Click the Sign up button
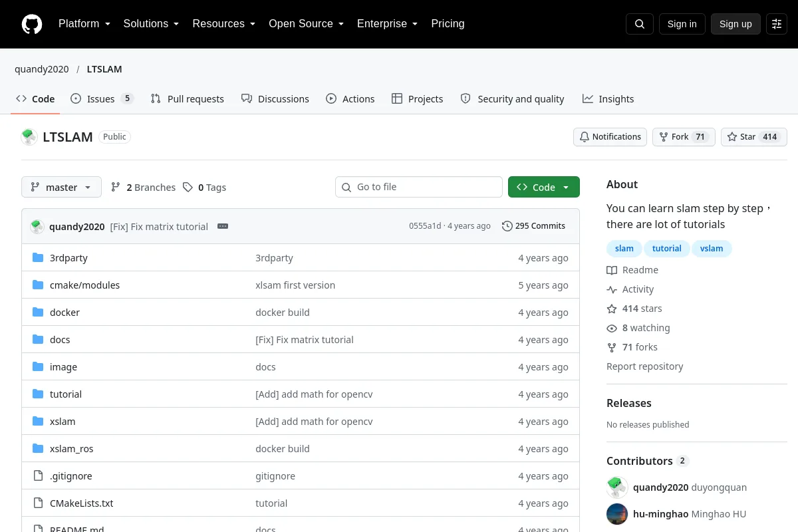Screen dimensions: 798x532 [735, 24]
